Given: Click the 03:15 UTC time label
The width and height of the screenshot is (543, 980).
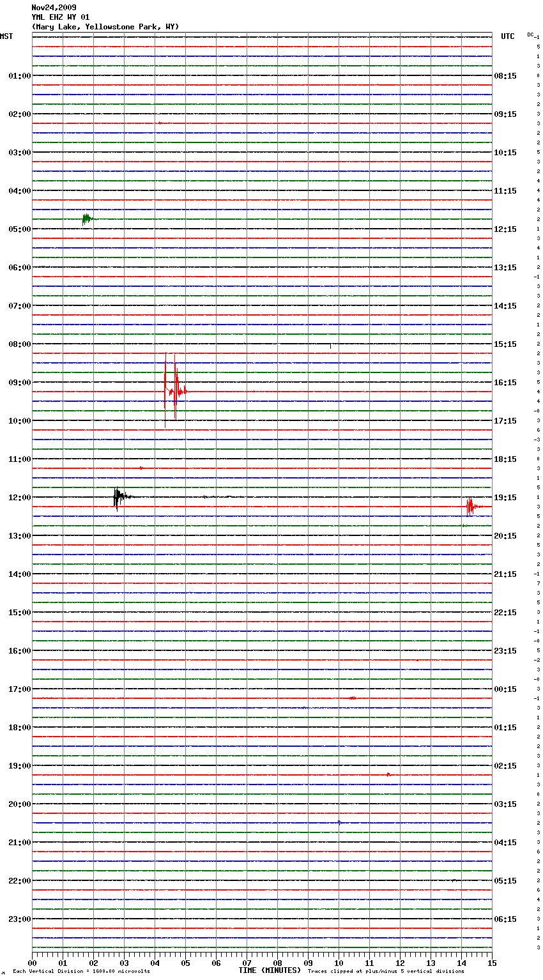Looking at the screenshot, I should pyautogui.click(x=505, y=804).
